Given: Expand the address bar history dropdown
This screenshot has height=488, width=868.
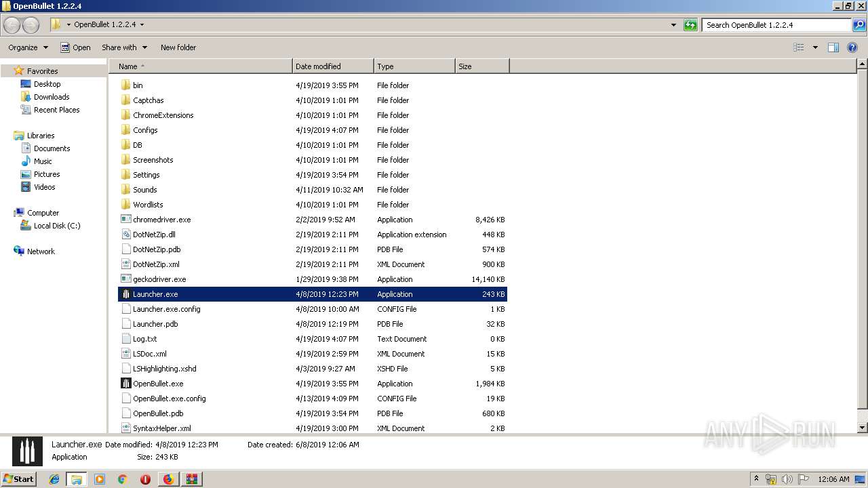Looking at the screenshot, I should click(x=673, y=25).
